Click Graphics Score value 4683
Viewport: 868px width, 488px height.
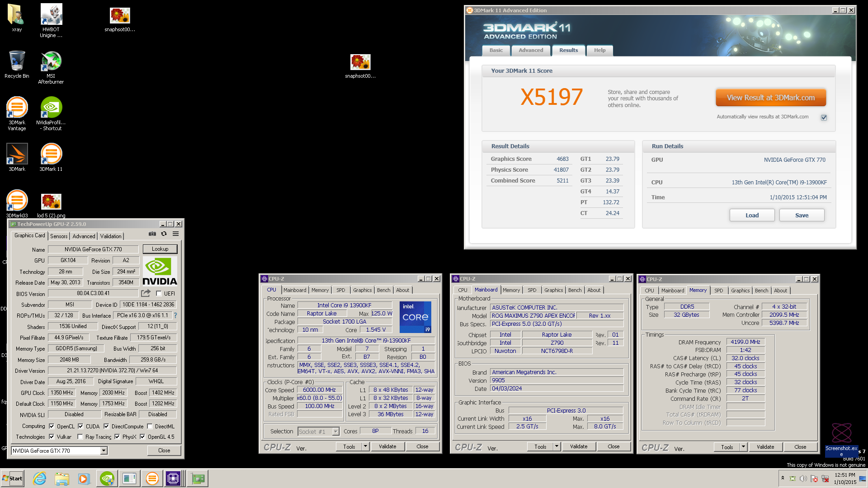562,159
